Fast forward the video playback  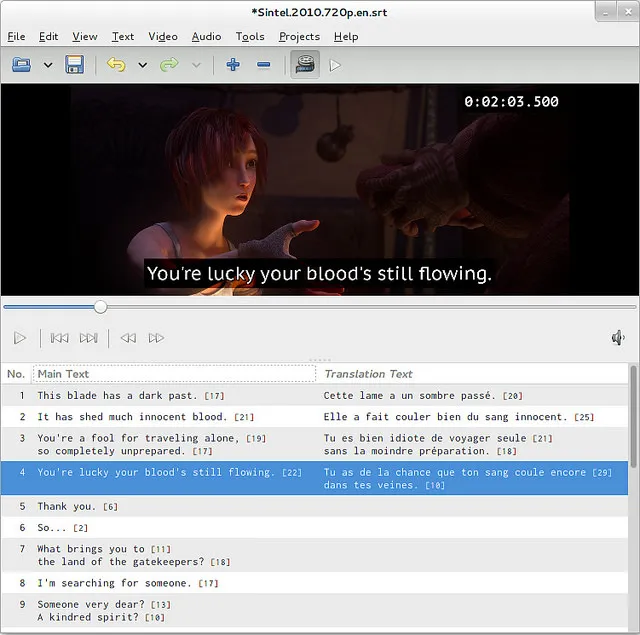[x=156, y=338]
